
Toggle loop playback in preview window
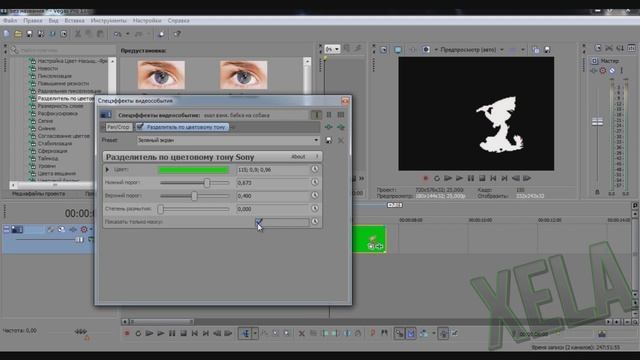click(x=437, y=178)
